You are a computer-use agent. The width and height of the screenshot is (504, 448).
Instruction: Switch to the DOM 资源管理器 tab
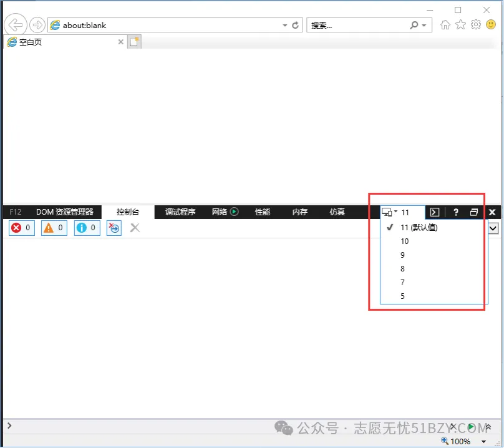(x=65, y=212)
